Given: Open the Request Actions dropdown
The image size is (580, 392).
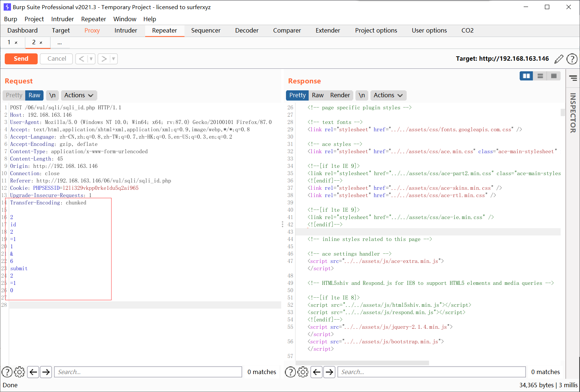Looking at the screenshot, I should pos(79,95).
